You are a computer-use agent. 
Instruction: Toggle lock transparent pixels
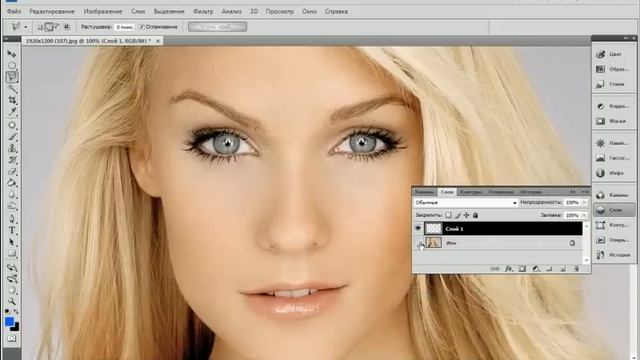pyautogui.click(x=448, y=215)
